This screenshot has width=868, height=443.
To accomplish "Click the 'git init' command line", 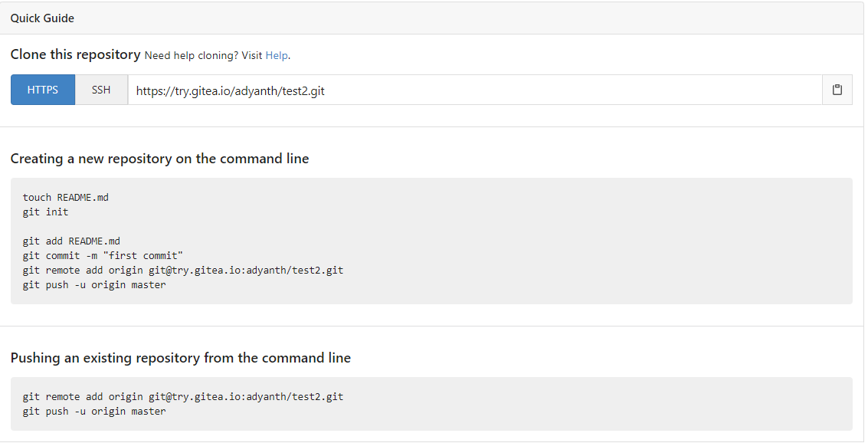I will (46, 212).
